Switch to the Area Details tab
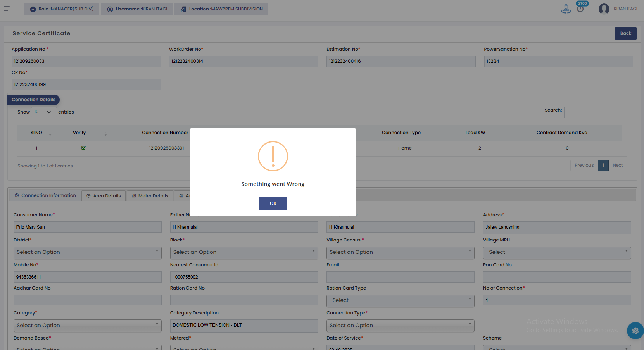644x350 pixels. coord(104,196)
